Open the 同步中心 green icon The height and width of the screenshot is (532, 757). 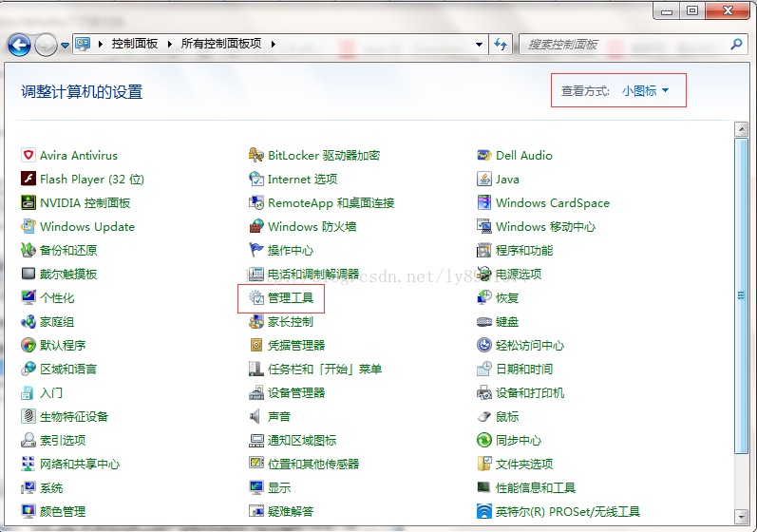coord(484,440)
